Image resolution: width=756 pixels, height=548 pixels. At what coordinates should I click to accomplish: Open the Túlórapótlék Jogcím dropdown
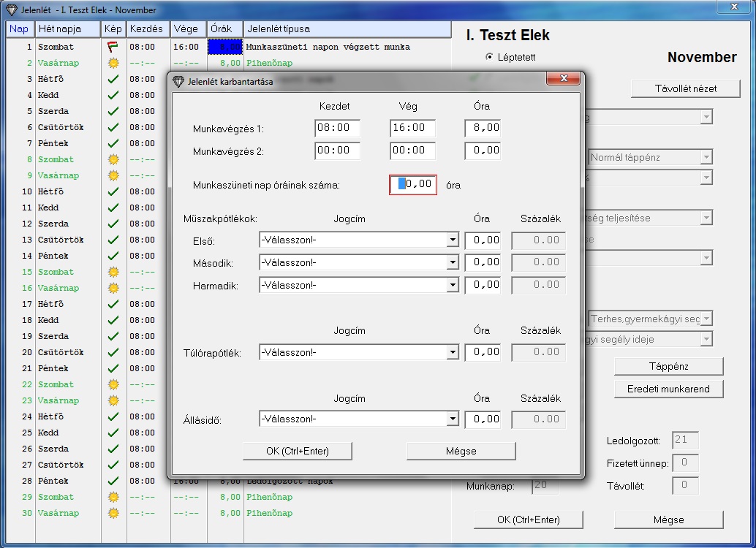tap(453, 352)
